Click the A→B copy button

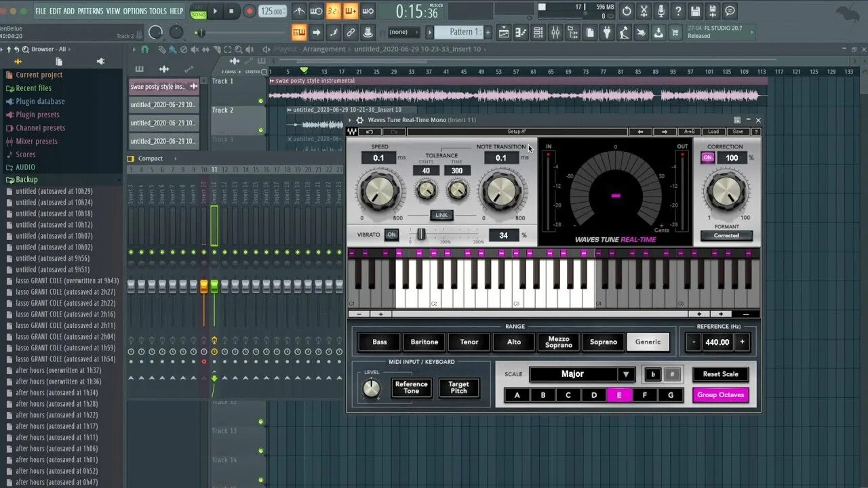tap(689, 131)
